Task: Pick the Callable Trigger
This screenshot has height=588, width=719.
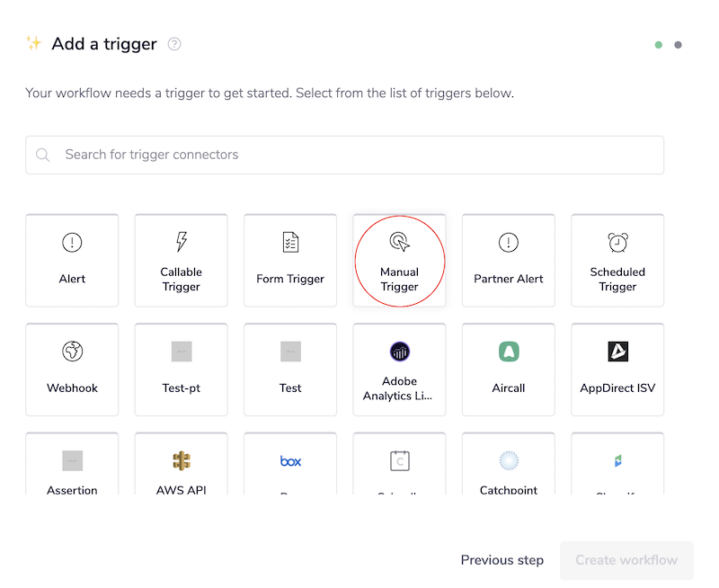Action: [x=181, y=261]
